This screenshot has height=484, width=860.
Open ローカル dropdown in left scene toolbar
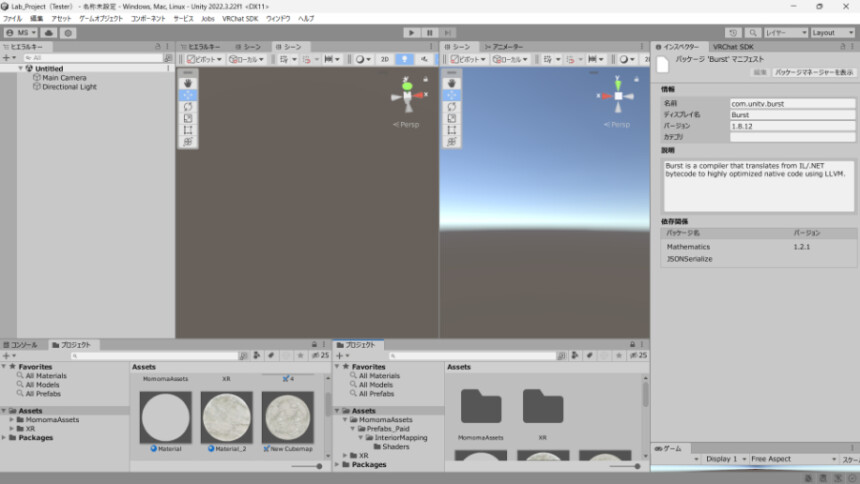coord(246,59)
